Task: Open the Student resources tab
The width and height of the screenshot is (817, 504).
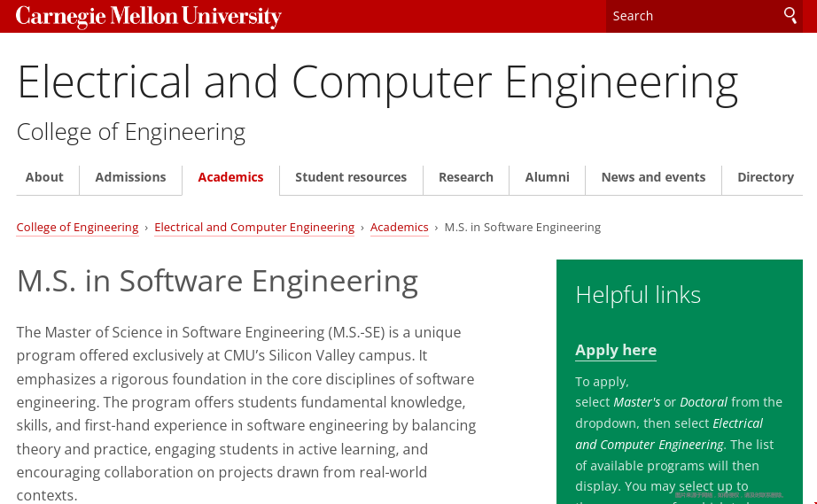Action: point(351,177)
